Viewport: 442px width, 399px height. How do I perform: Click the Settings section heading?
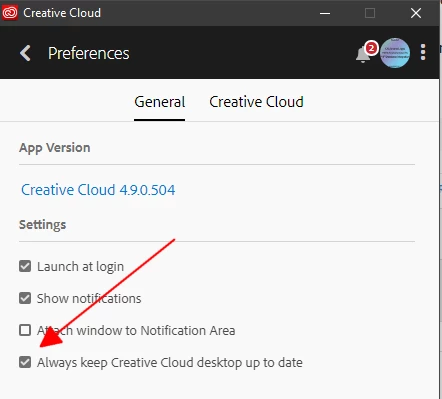[43, 225]
